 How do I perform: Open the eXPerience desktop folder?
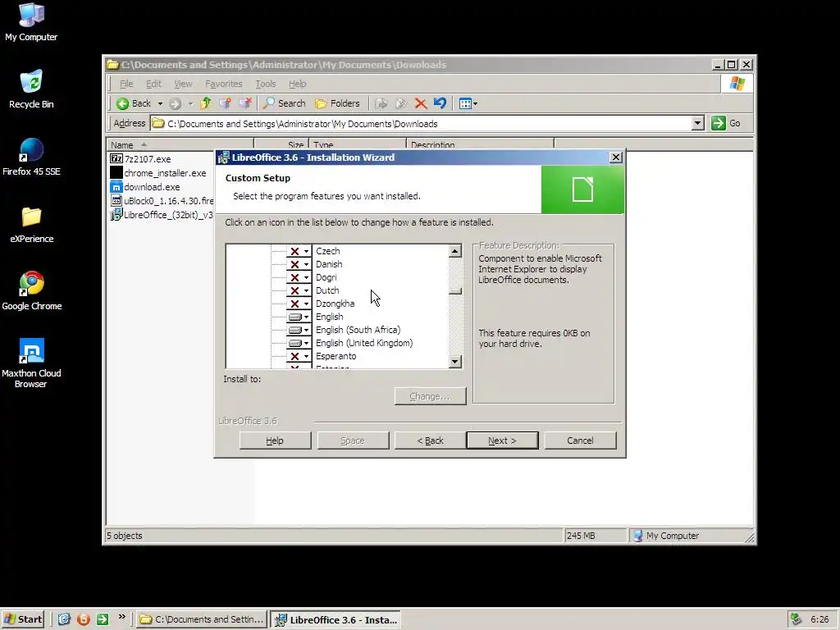click(x=32, y=225)
